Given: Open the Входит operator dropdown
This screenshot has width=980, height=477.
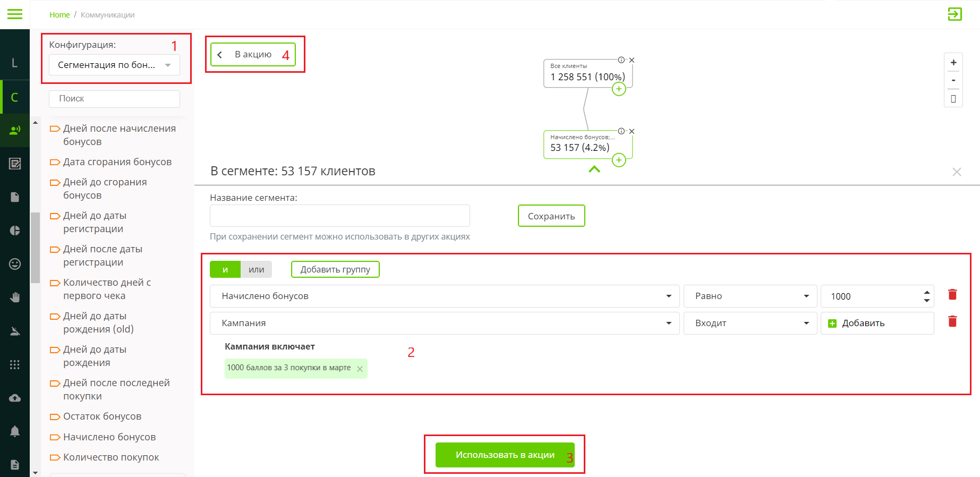Looking at the screenshot, I should click(749, 323).
